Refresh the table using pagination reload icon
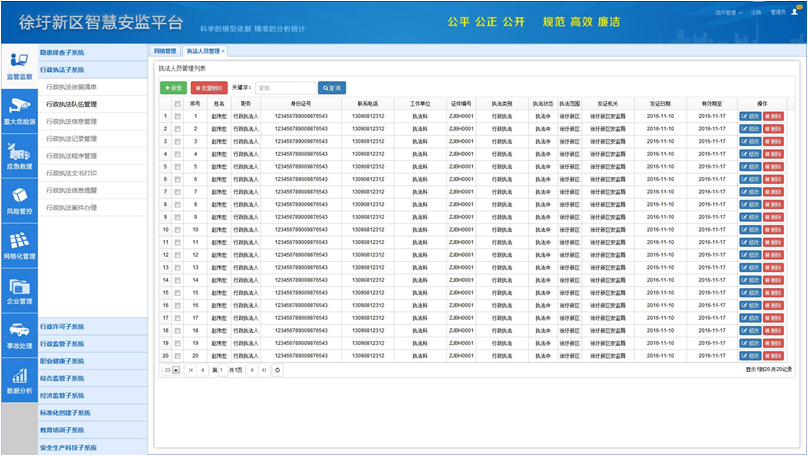 (x=278, y=370)
